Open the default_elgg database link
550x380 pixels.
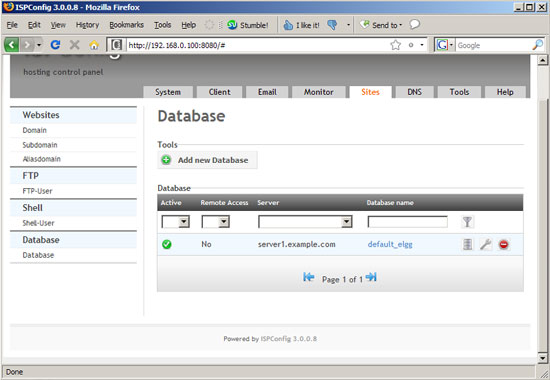coord(390,244)
